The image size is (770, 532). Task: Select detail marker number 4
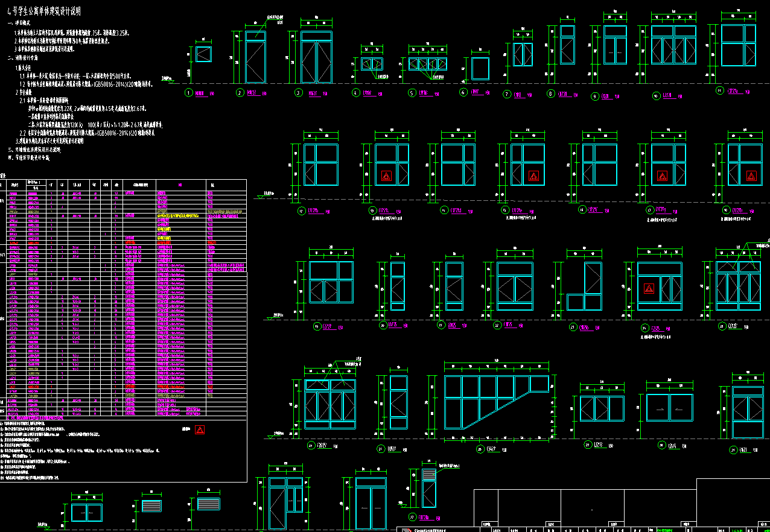355,93
